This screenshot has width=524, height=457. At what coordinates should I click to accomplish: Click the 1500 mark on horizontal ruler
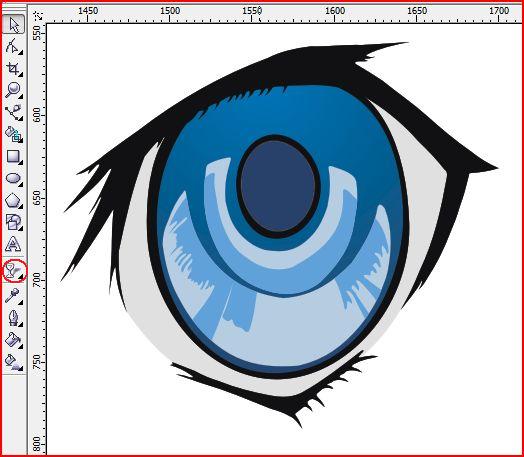pyautogui.click(x=170, y=10)
